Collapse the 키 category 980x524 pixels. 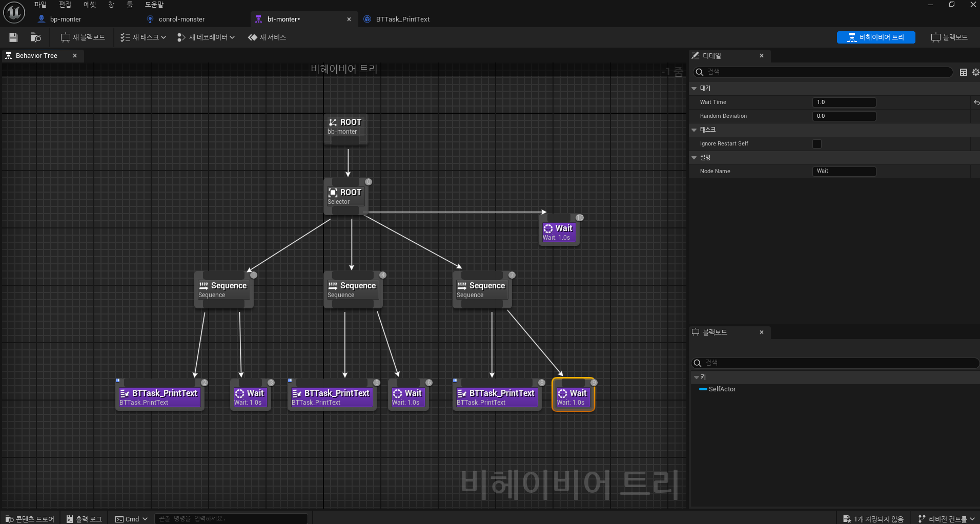(696, 378)
